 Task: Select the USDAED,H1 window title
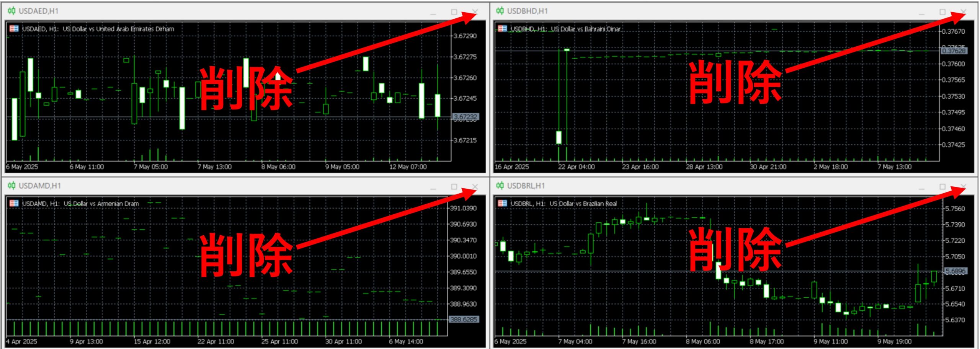(39, 11)
